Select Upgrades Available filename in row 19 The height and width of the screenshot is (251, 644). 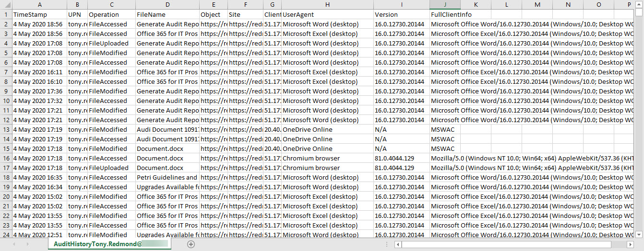tap(167, 187)
